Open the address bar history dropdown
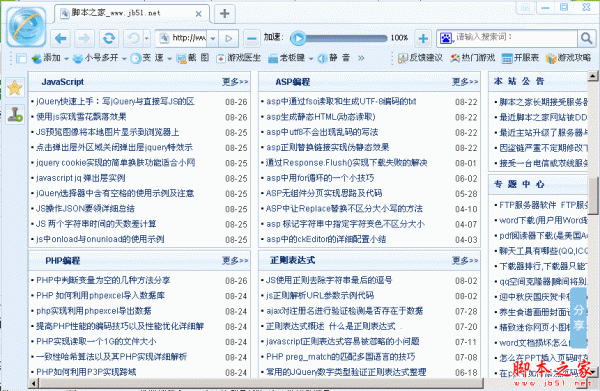600x391 pixels. click(213, 38)
